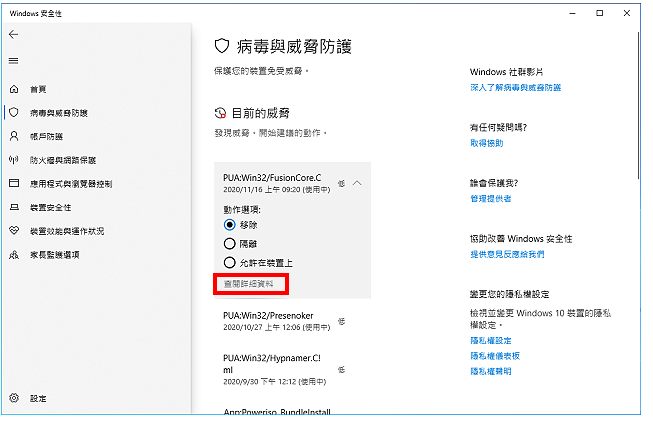This screenshot has width=653, height=425.
Task: Select 病毒與威脅防護 sidebar item
Action: click(x=59, y=113)
